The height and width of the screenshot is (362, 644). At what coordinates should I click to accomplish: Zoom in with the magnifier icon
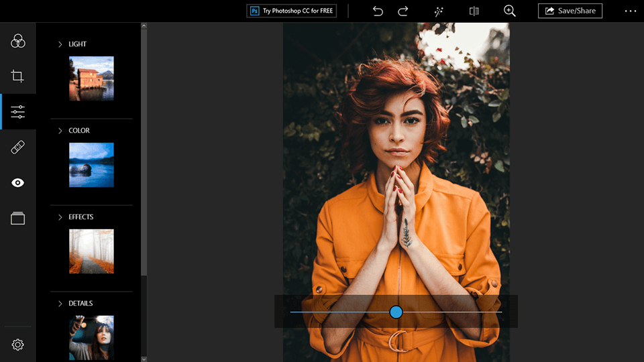[x=510, y=11]
